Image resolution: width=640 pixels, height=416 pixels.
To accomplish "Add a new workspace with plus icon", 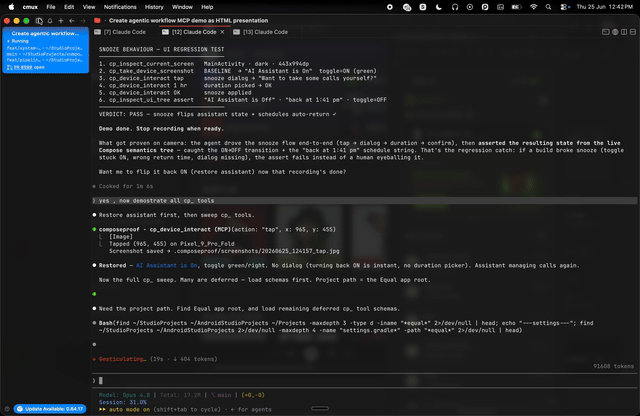I will coord(61,20).
